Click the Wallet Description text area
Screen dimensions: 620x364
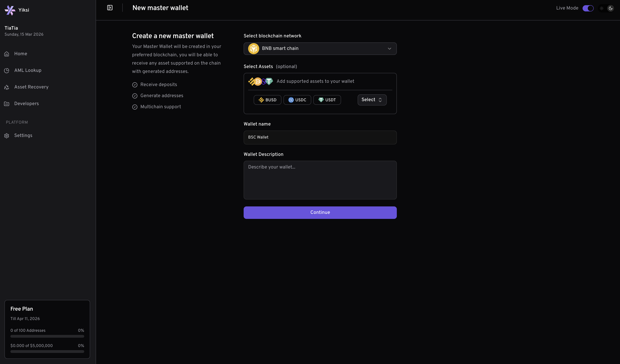320,180
